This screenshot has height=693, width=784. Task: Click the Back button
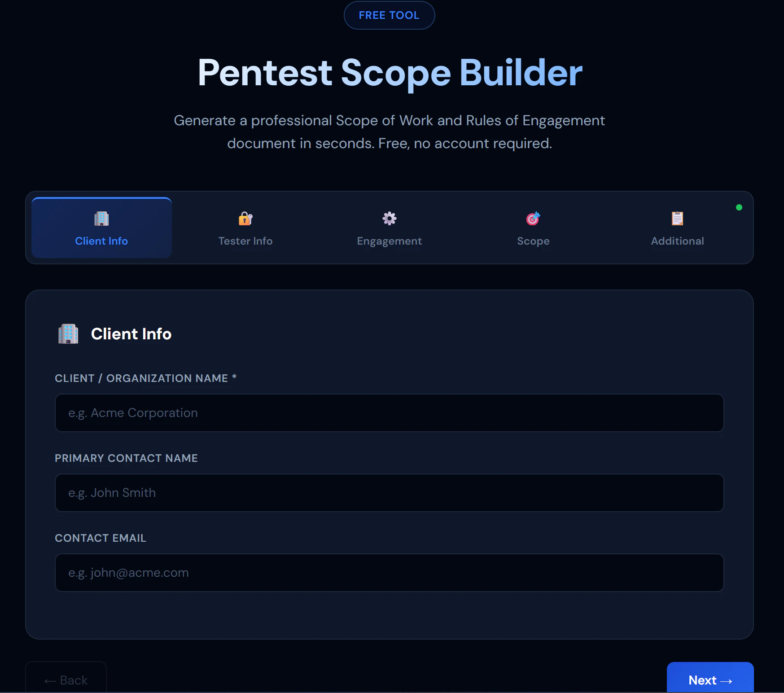(66, 678)
